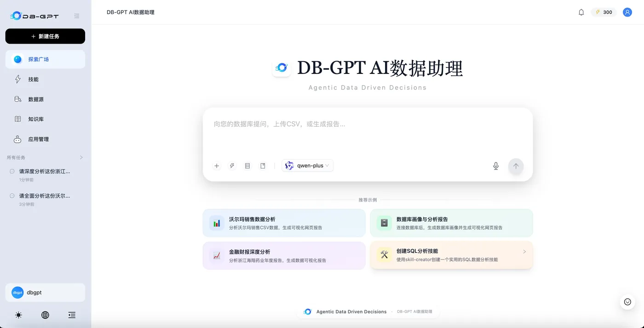Viewport: 644px width, 328px height.
Task: Click the 3分钟前 timestamp
Action: pos(27,204)
